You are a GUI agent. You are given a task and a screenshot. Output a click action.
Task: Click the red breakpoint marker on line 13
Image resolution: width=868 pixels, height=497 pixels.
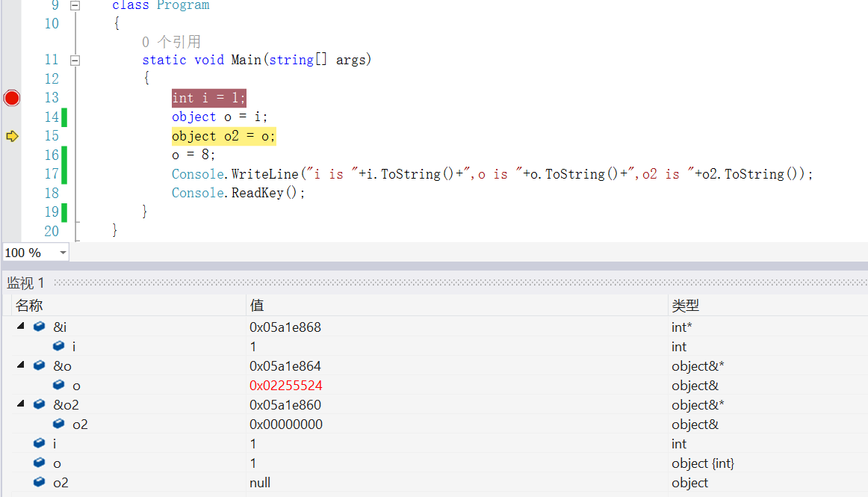[12, 98]
